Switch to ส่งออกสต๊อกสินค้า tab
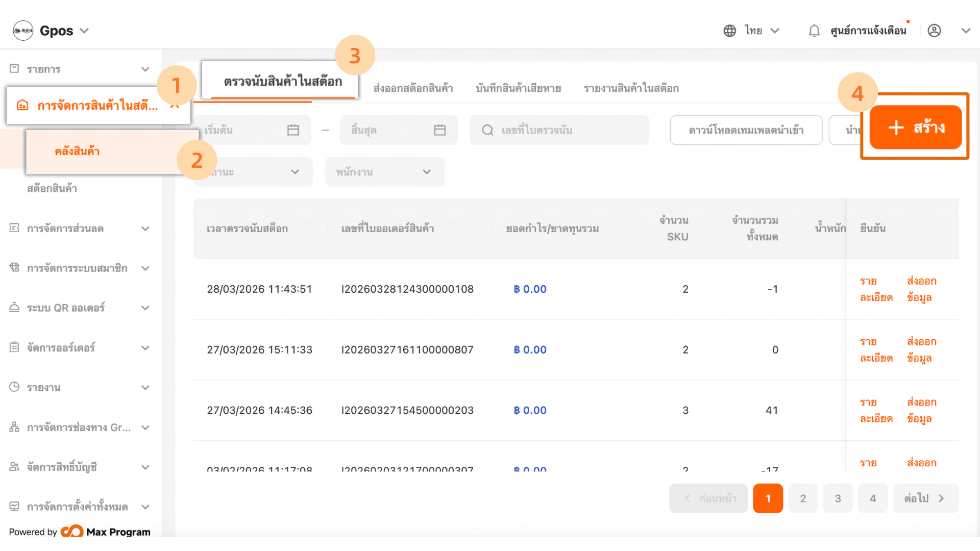Screen dimensions: 980x551 pos(413,88)
